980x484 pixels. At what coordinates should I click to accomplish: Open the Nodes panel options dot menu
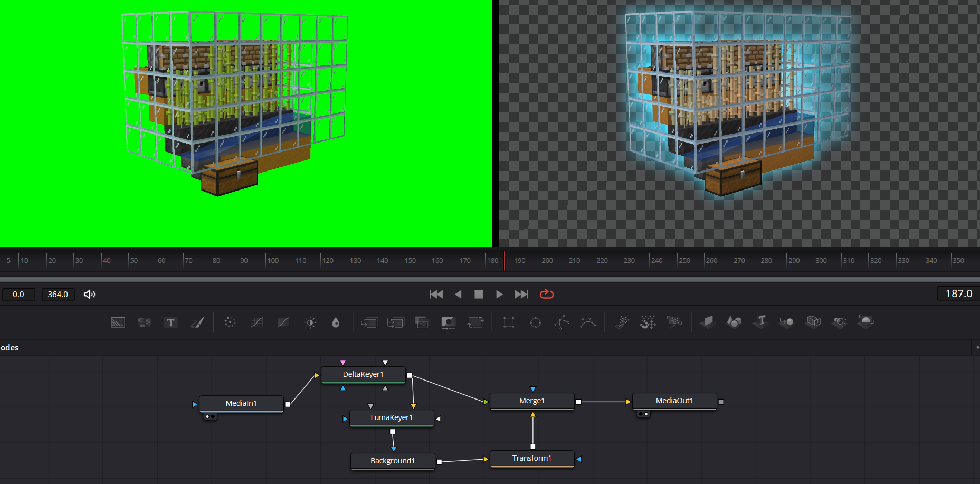click(977, 347)
